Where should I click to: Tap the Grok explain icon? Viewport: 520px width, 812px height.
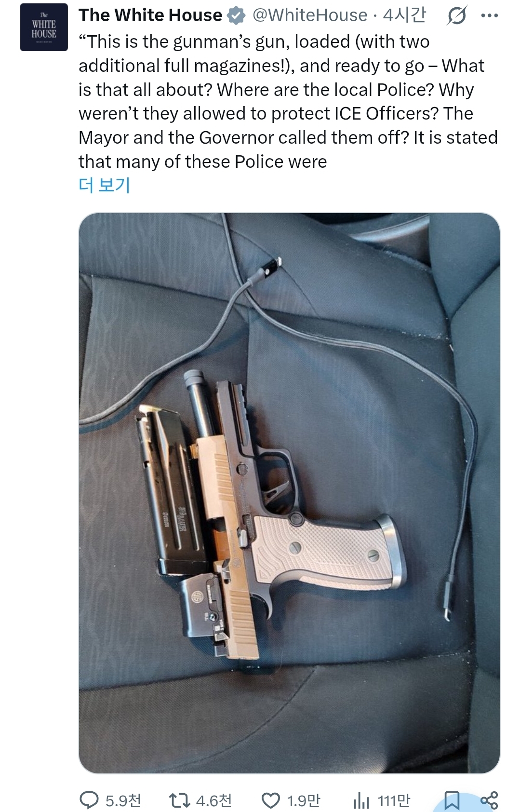point(456,16)
